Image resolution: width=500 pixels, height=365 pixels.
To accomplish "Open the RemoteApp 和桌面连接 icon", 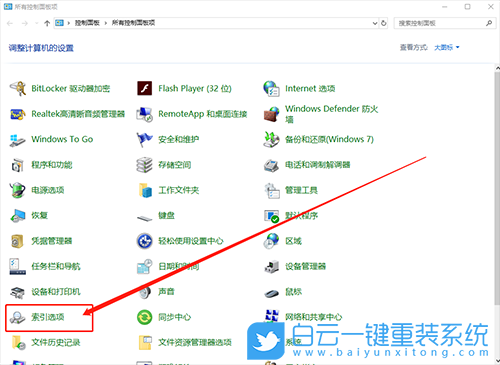I will coord(145,114).
